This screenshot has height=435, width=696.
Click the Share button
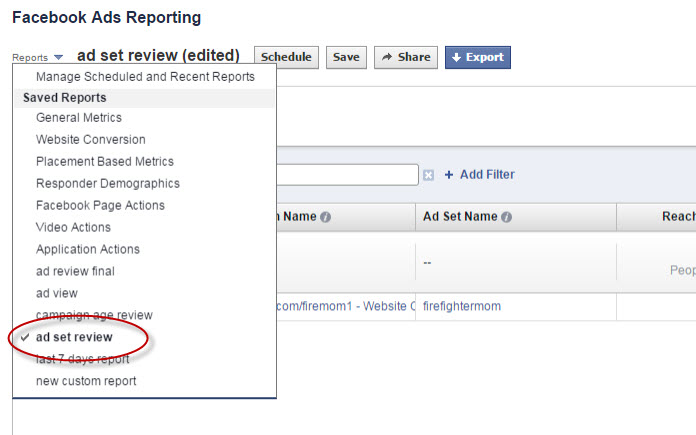tap(406, 57)
